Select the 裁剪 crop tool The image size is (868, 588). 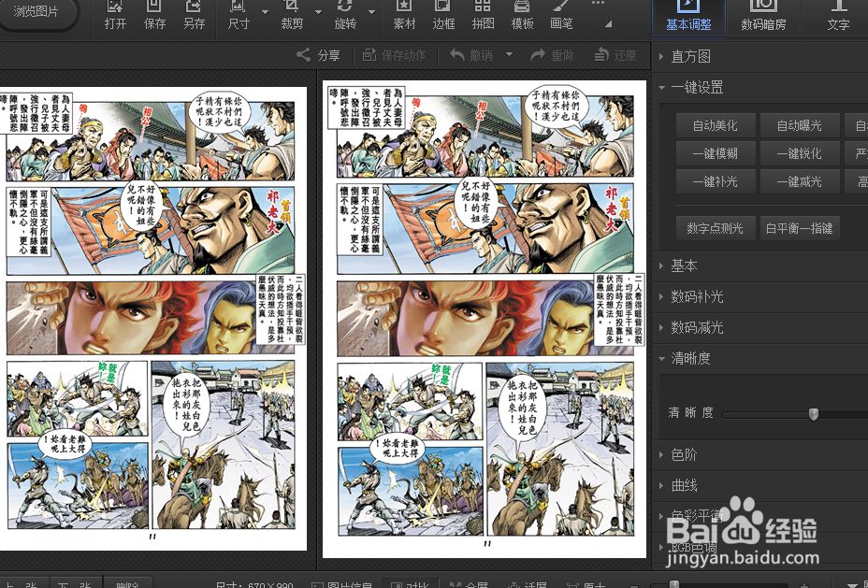[292, 16]
